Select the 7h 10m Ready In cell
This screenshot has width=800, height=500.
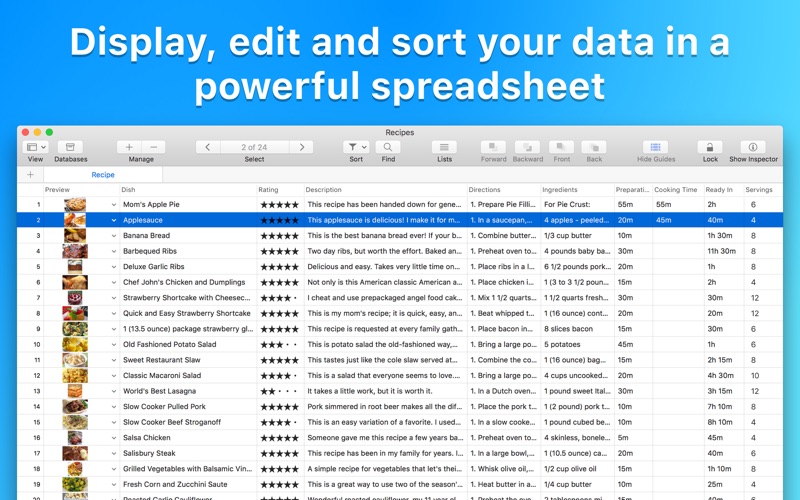coord(723,407)
